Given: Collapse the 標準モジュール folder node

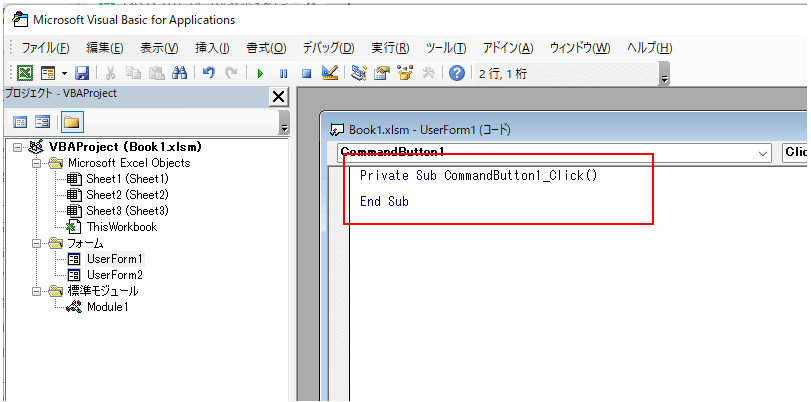Looking at the screenshot, I should (36, 291).
